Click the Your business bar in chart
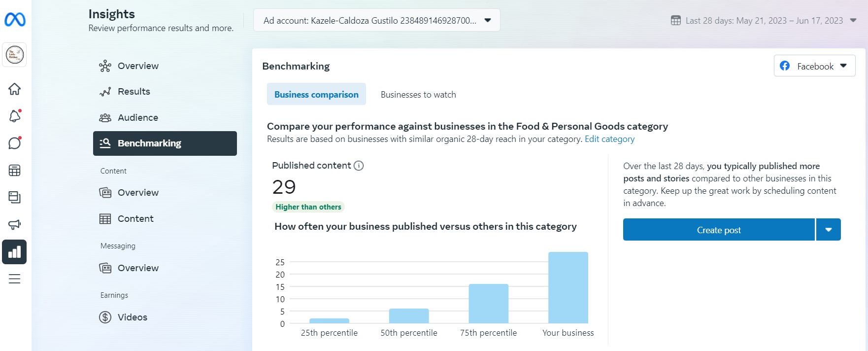Image resolution: width=868 pixels, height=351 pixels. coord(568,288)
